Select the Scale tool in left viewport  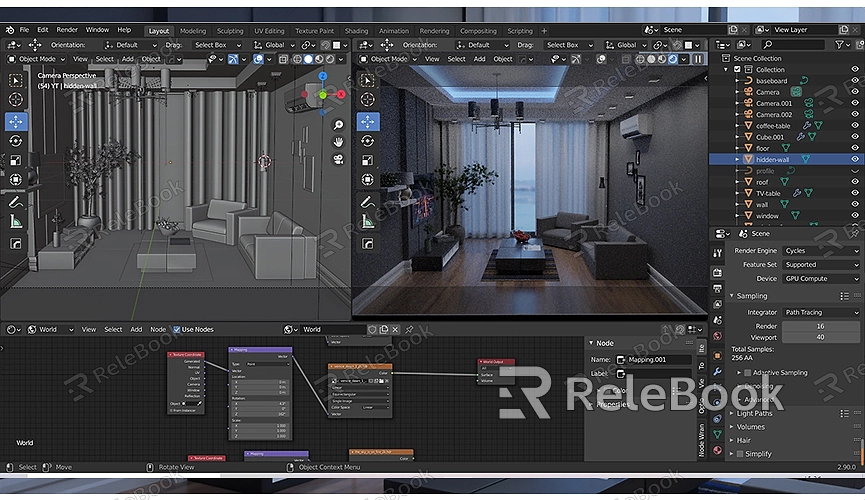pyautogui.click(x=15, y=161)
